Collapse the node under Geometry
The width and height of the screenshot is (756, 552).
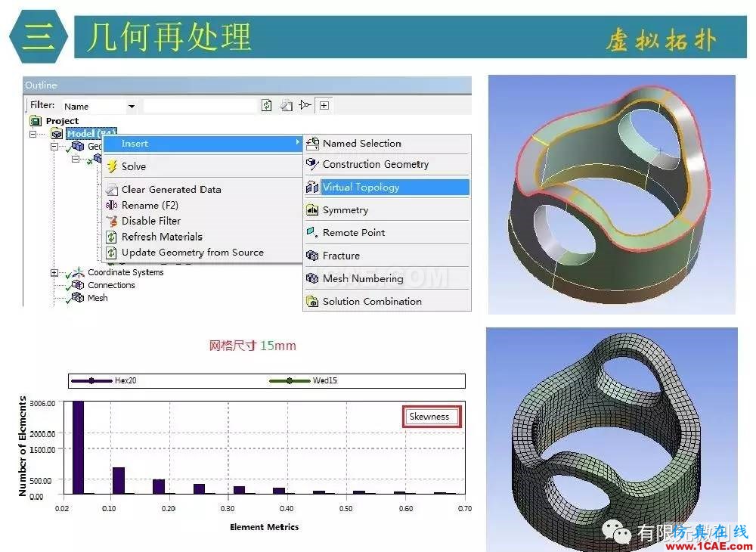point(76,159)
